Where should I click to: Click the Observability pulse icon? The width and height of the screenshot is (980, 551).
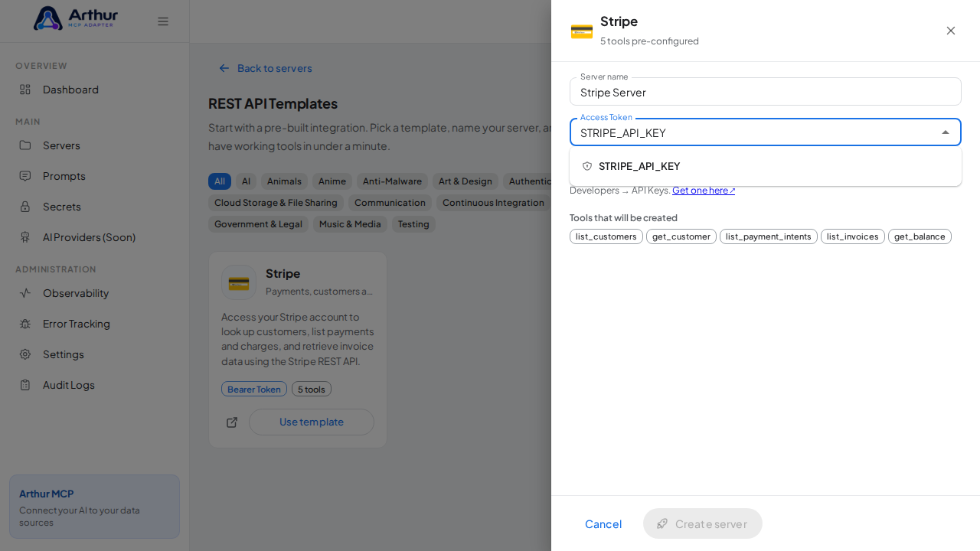click(x=25, y=293)
